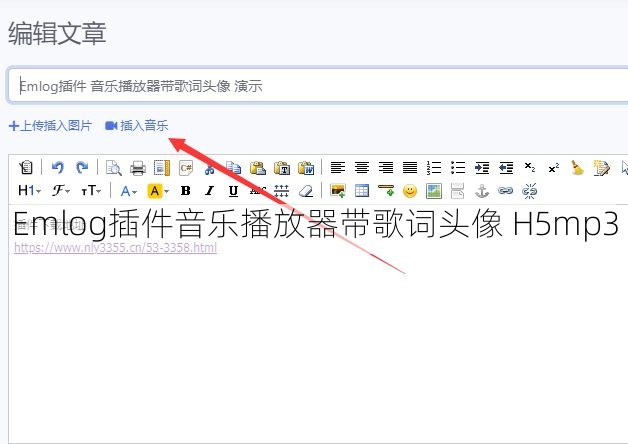The height and width of the screenshot is (444, 628).
Task: Click 插入音乐 link
Action: pyautogui.click(x=137, y=126)
